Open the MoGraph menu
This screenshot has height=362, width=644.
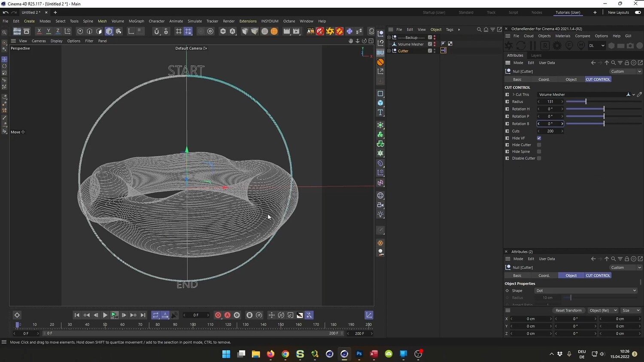tap(137, 21)
